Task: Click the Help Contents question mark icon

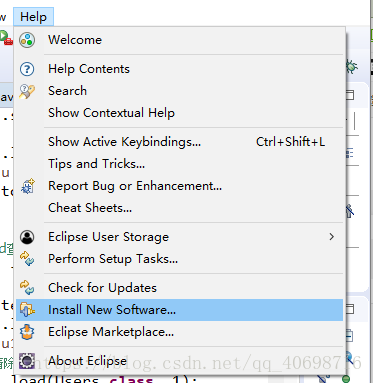Action: click(27, 69)
